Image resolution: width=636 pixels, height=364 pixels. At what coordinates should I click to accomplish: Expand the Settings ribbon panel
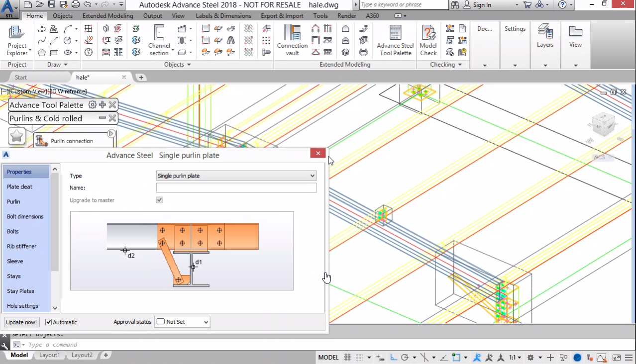515,65
